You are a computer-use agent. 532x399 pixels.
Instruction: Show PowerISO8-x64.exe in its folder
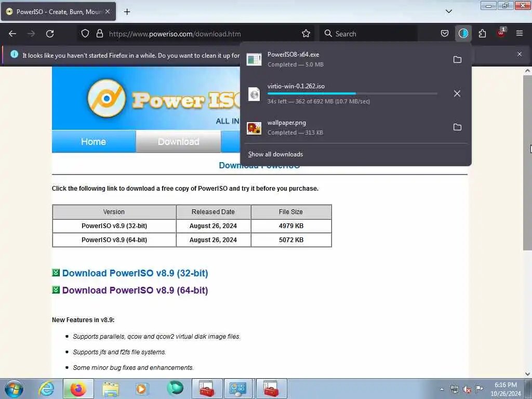(457, 60)
